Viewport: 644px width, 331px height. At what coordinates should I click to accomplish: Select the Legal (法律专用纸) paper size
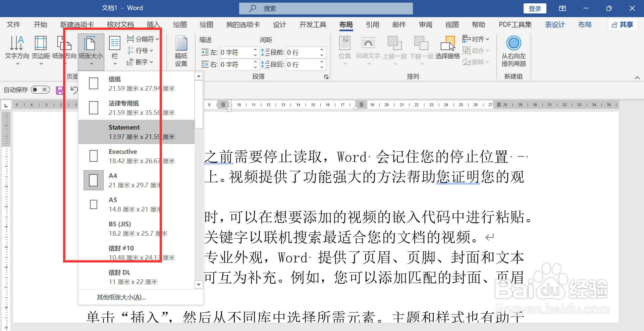pos(137,108)
